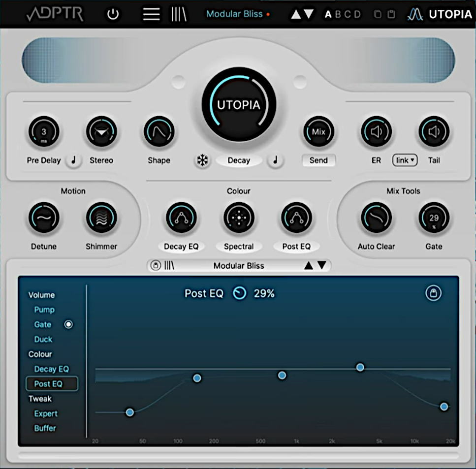Click the Spectral knob
476x469 pixels.
pos(239,218)
